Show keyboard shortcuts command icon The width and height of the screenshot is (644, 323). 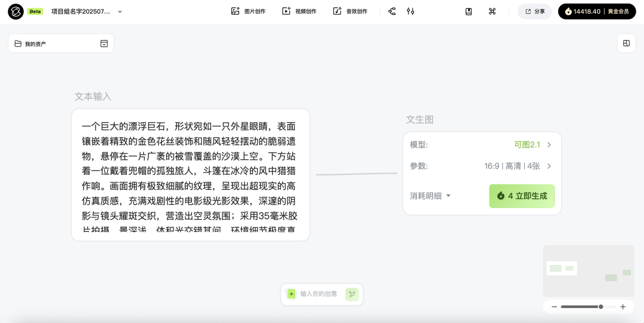point(492,11)
